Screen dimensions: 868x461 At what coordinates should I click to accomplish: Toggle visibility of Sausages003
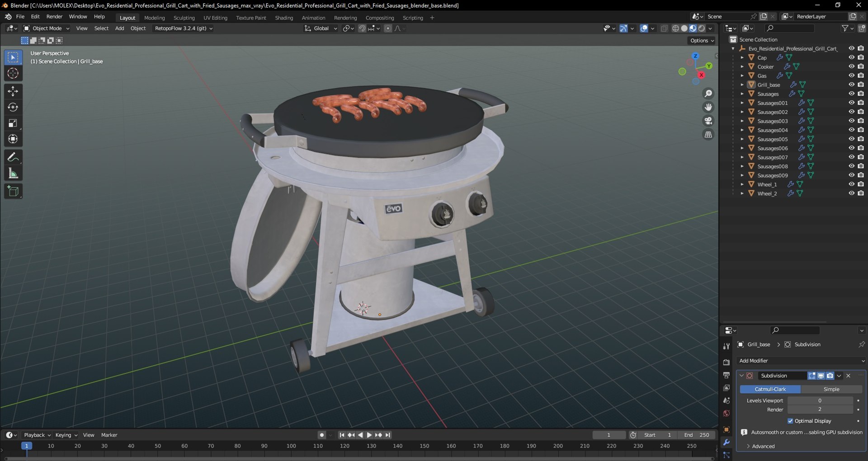click(x=851, y=121)
